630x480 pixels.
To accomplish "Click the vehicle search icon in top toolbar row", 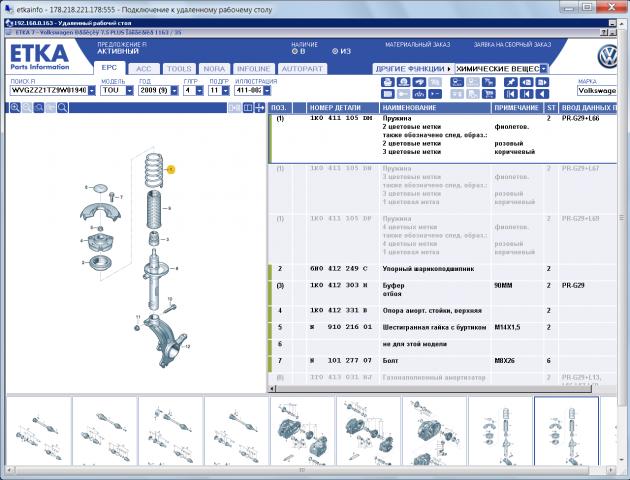I will click(457, 82).
